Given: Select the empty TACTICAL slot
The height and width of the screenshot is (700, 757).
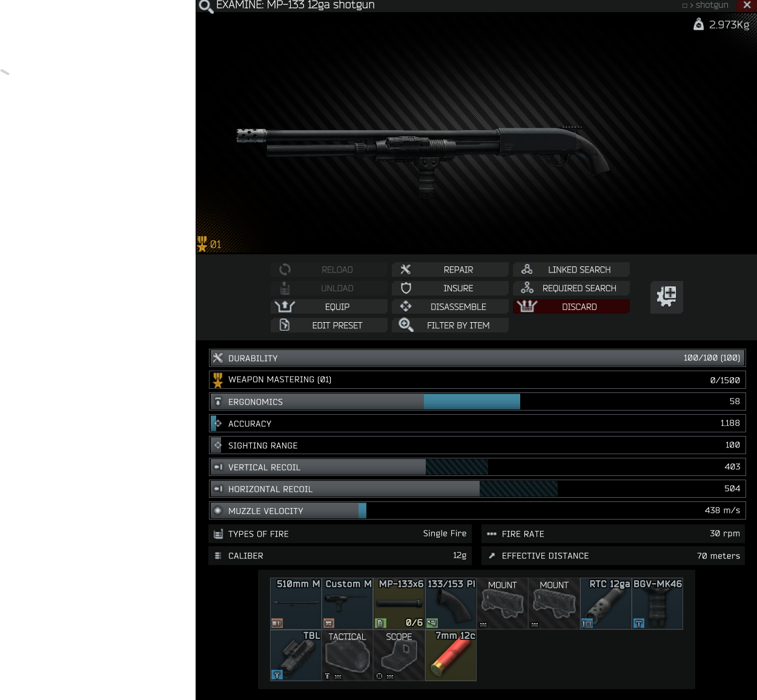Looking at the screenshot, I should (347, 655).
